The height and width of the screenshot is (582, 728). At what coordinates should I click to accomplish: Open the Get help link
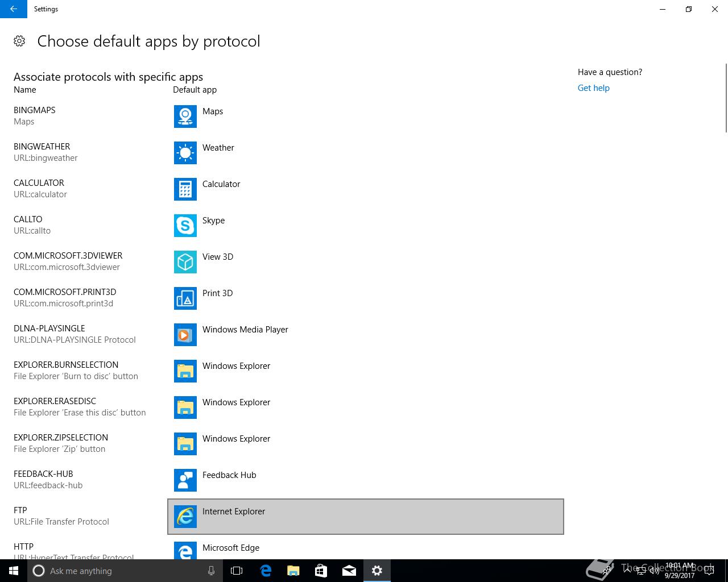pos(593,88)
